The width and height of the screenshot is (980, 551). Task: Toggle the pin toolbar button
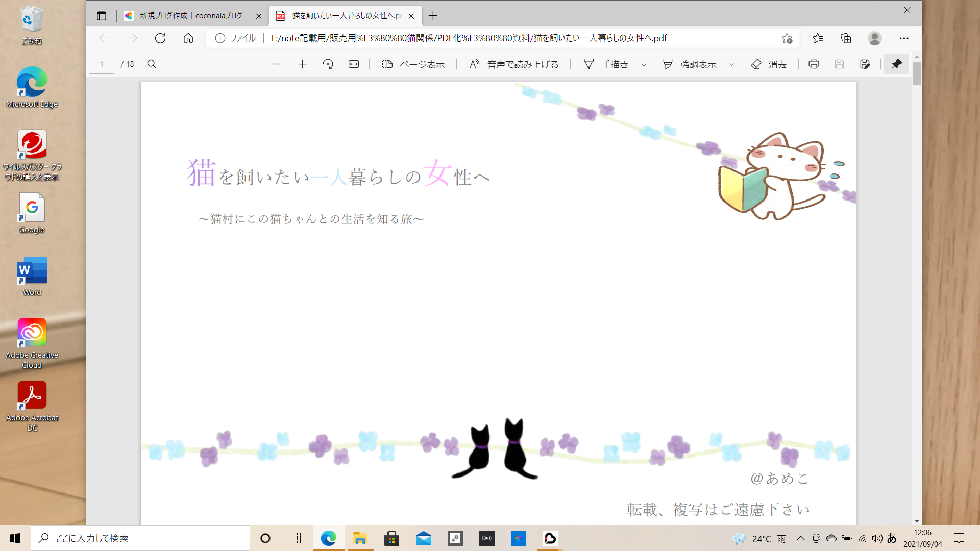[x=896, y=64]
